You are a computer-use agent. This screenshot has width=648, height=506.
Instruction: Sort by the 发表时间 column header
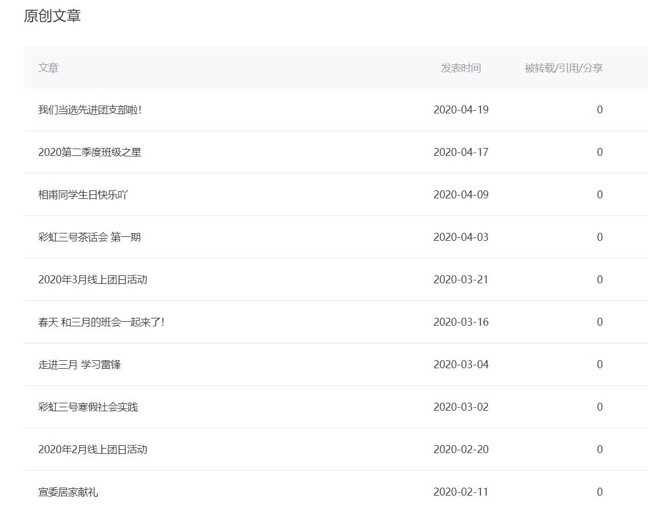tap(460, 68)
